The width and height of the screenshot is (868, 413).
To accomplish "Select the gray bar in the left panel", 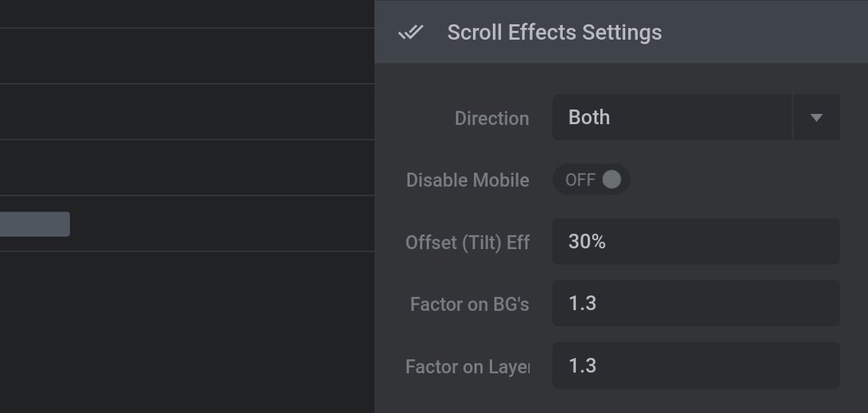I will 35,224.
